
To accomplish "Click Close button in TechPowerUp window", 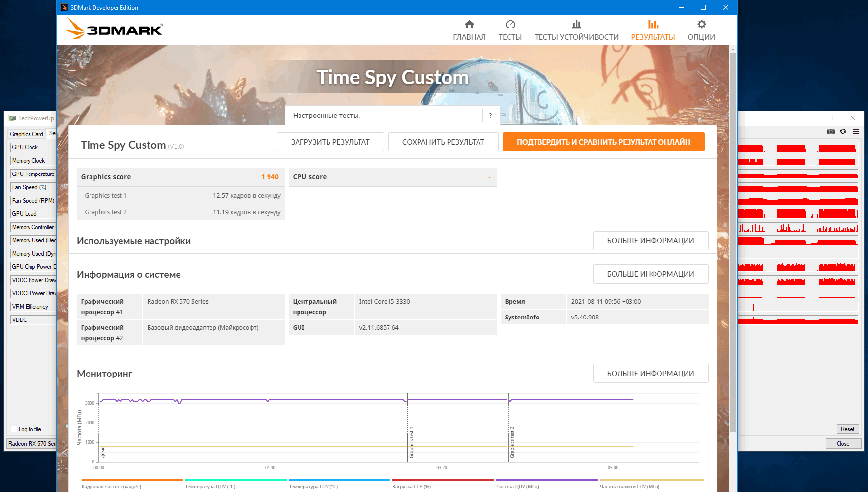I will pyautogui.click(x=843, y=444).
